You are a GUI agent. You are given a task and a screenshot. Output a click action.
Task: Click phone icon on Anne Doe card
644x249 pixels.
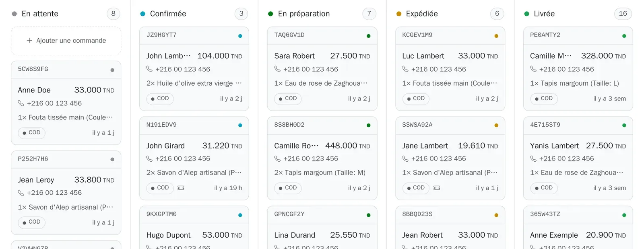(21, 103)
